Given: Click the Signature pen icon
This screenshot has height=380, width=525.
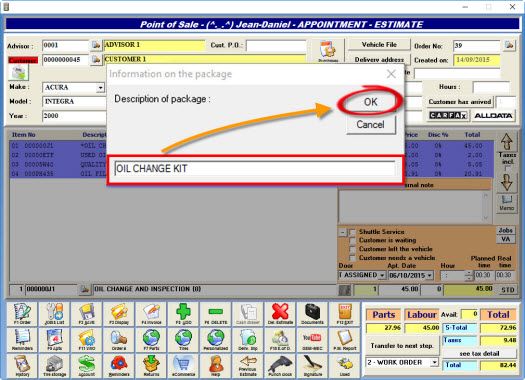Looking at the screenshot, I should [312, 366].
